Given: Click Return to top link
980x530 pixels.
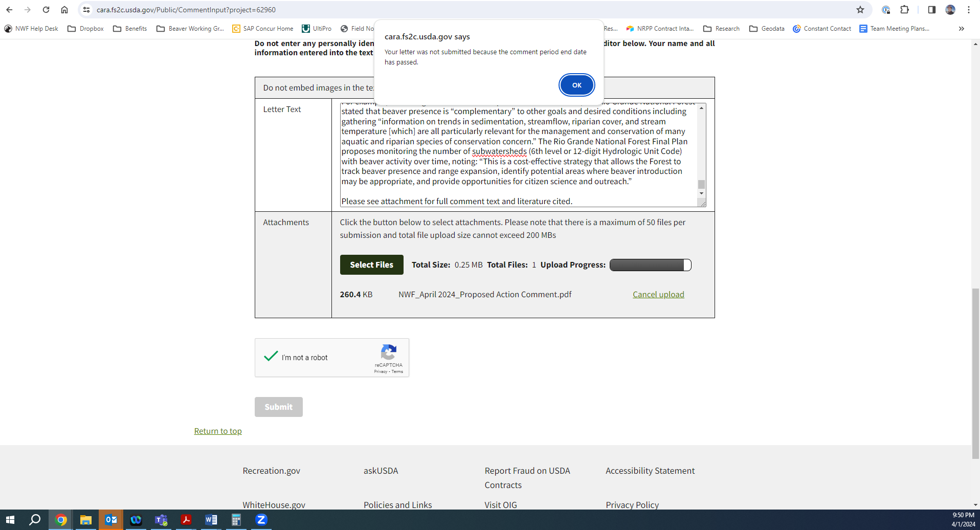Looking at the screenshot, I should point(218,431).
